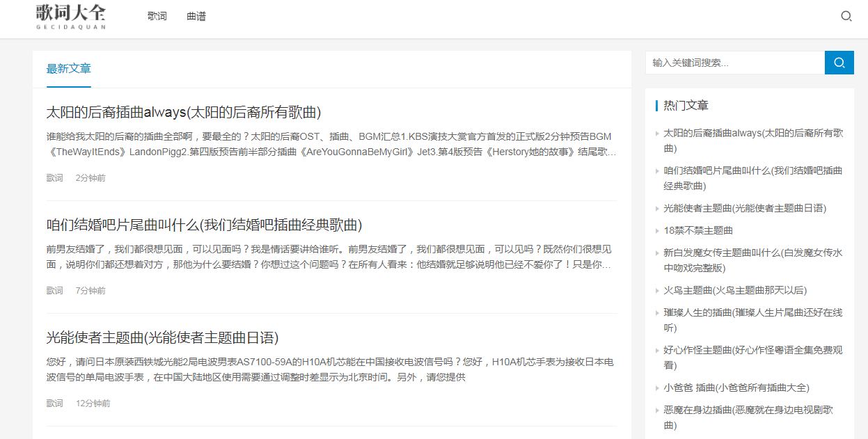Open sidebar article 小爸爸 插曲
868x439 pixels.
click(736, 388)
